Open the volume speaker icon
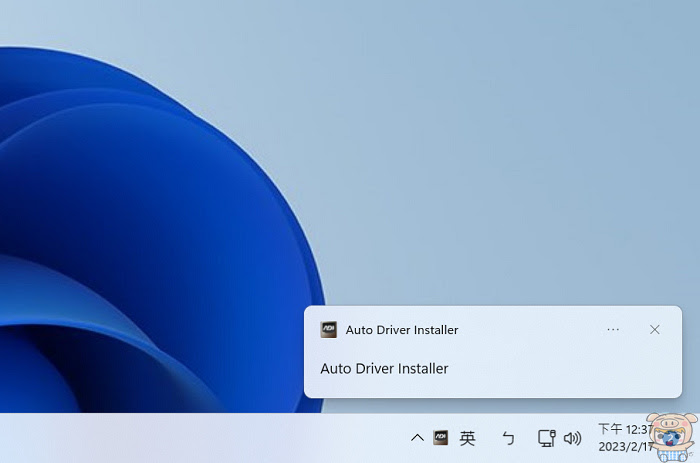 (572, 438)
